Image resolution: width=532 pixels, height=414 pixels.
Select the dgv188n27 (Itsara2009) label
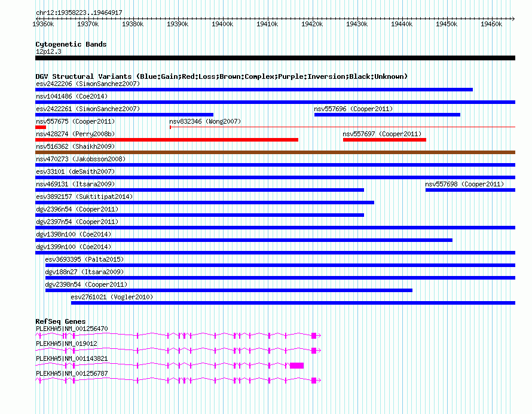pyautogui.click(x=84, y=272)
